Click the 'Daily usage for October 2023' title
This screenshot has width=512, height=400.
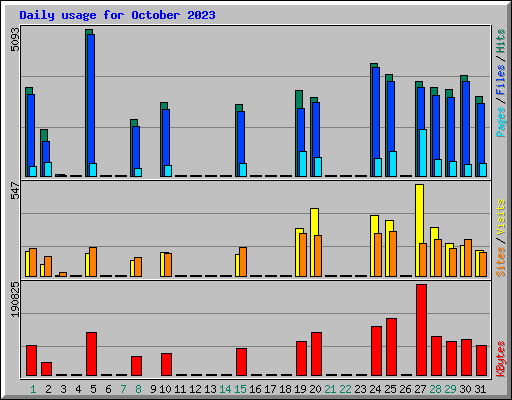[117, 15]
